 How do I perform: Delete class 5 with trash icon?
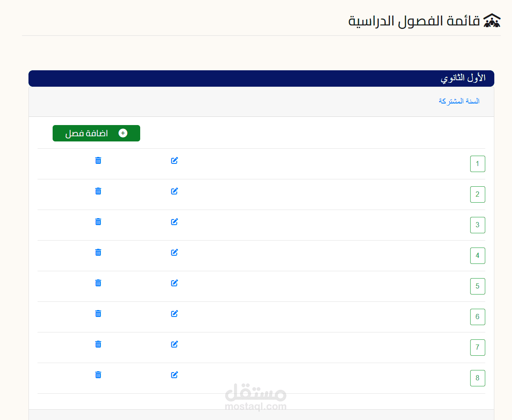click(x=98, y=283)
